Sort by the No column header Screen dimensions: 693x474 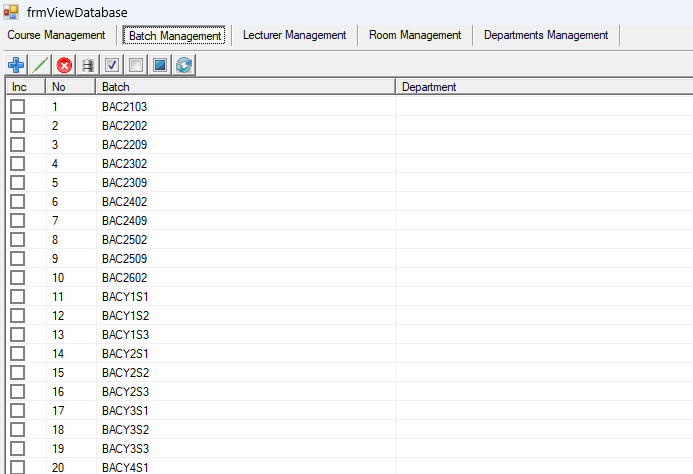point(71,87)
